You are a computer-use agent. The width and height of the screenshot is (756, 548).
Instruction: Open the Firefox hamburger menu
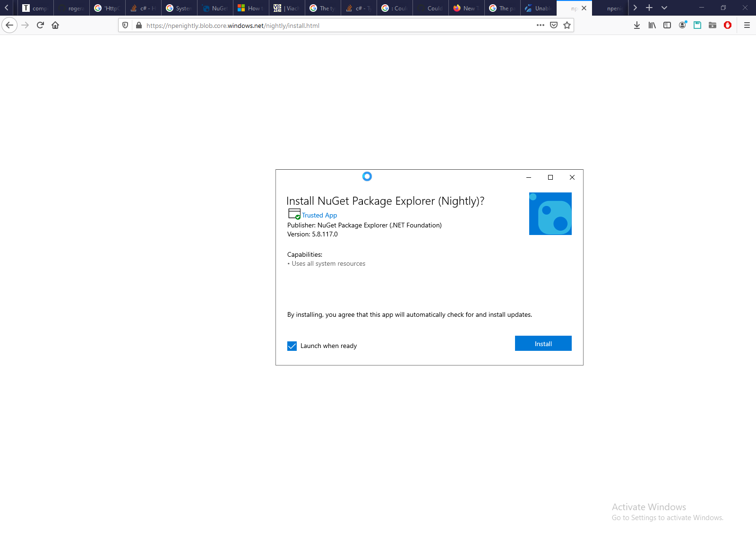747,25
